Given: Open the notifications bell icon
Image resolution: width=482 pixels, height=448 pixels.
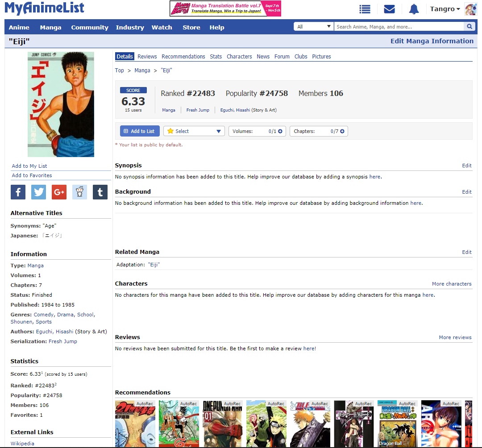Looking at the screenshot, I should click(414, 9).
